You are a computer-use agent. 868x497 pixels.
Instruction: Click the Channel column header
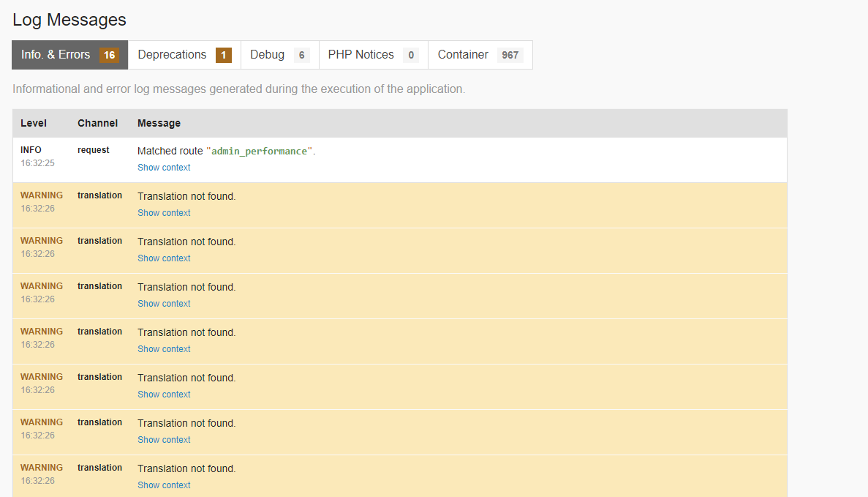(97, 123)
